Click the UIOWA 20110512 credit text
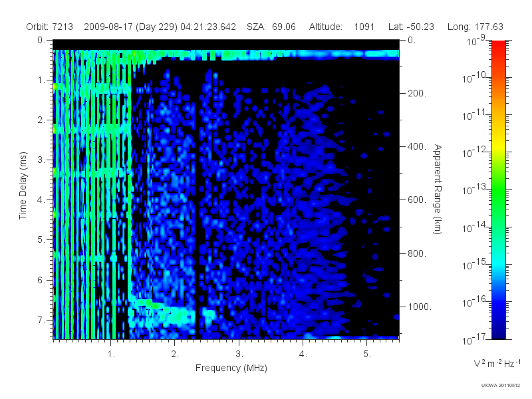Image resolution: width=532 pixels, height=399 pixels. tap(501, 386)
